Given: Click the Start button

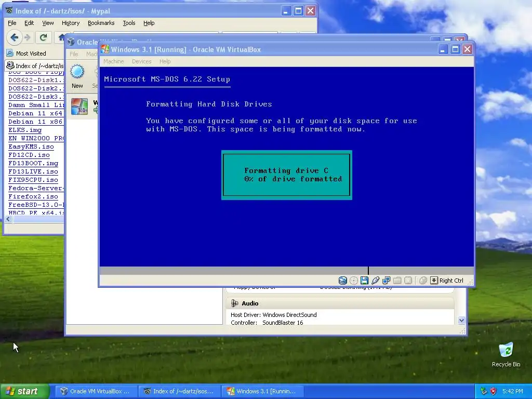Looking at the screenshot, I should [24, 391].
